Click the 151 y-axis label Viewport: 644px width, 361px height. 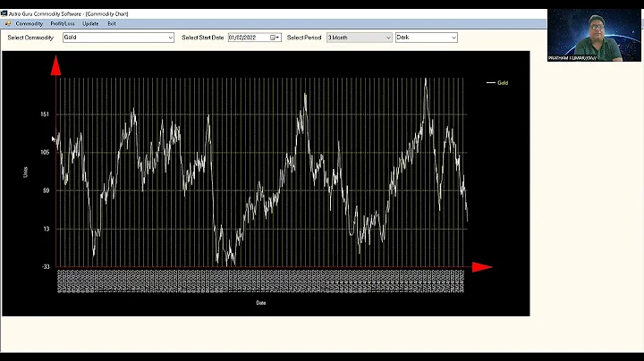coord(45,114)
